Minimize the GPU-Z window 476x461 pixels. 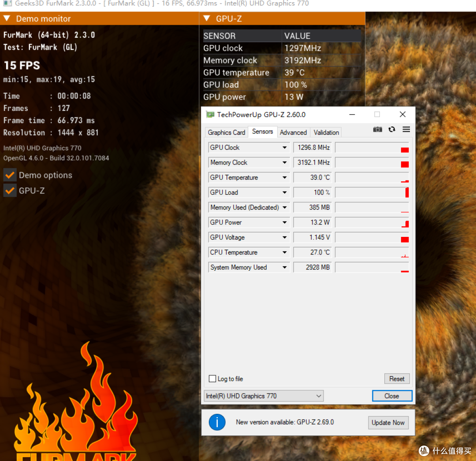pos(352,114)
